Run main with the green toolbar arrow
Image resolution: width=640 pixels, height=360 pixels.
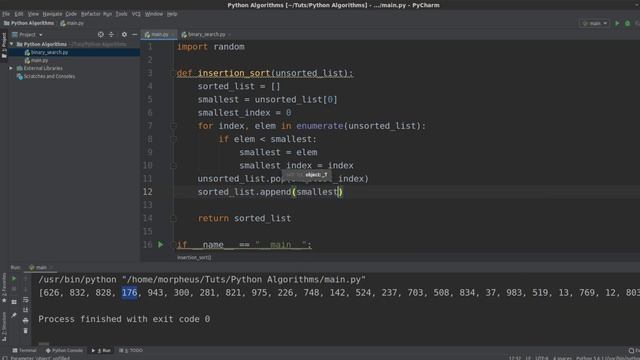coord(617,23)
